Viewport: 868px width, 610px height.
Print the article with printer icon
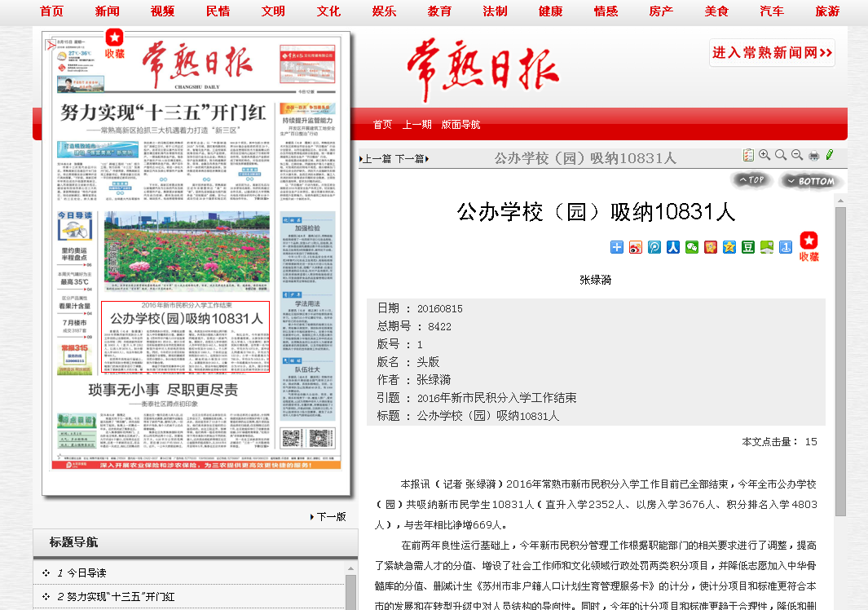(813, 156)
